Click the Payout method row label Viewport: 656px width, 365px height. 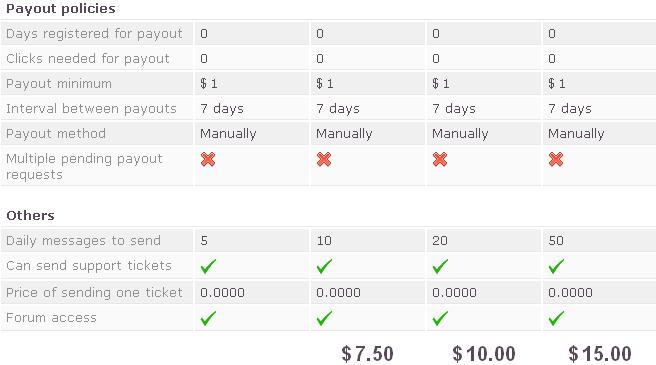56,134
